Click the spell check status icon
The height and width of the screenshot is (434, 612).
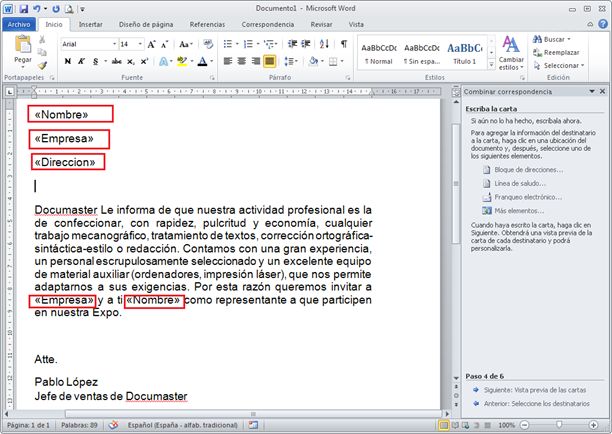pos(113,425)
